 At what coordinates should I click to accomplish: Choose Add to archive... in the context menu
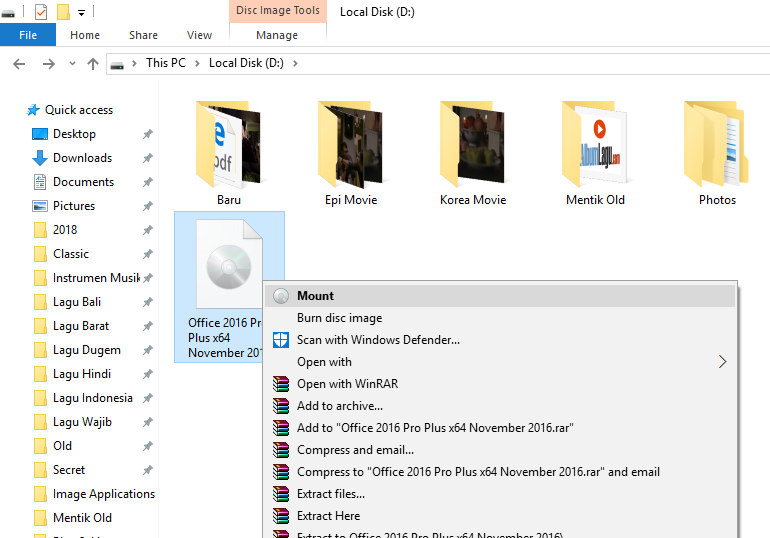(x=500, y=406)
